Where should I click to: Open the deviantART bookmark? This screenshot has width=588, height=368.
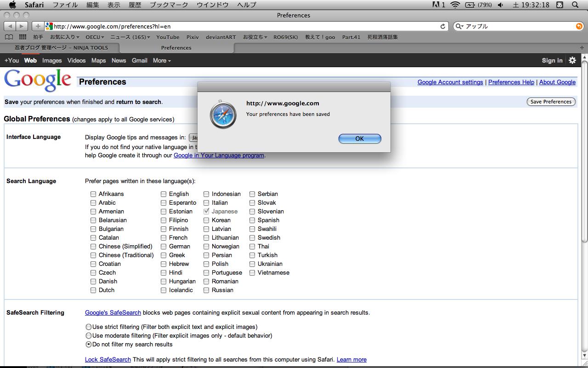click(x=220, y=37)
